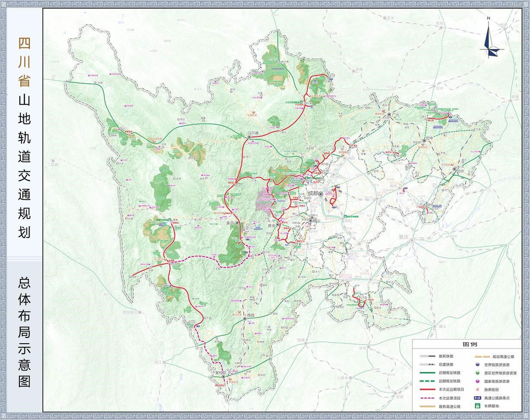Click the 换乘枢纽 transfer hub legend symbol
Screen dimensions: 530x420
(x=477, y=390)
